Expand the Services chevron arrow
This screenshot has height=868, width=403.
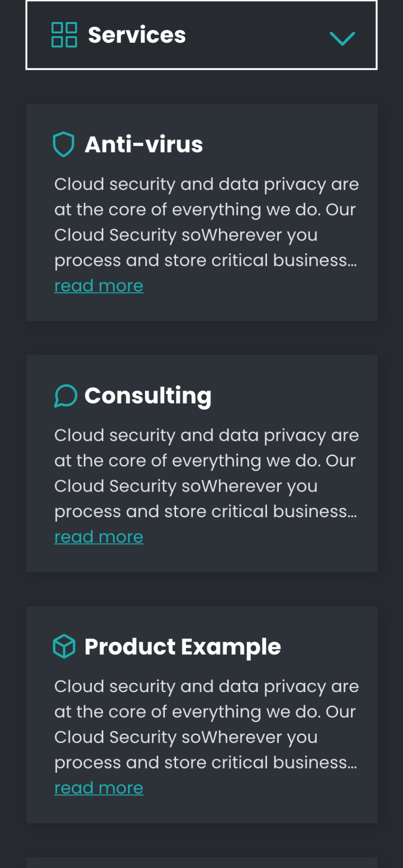342,38
